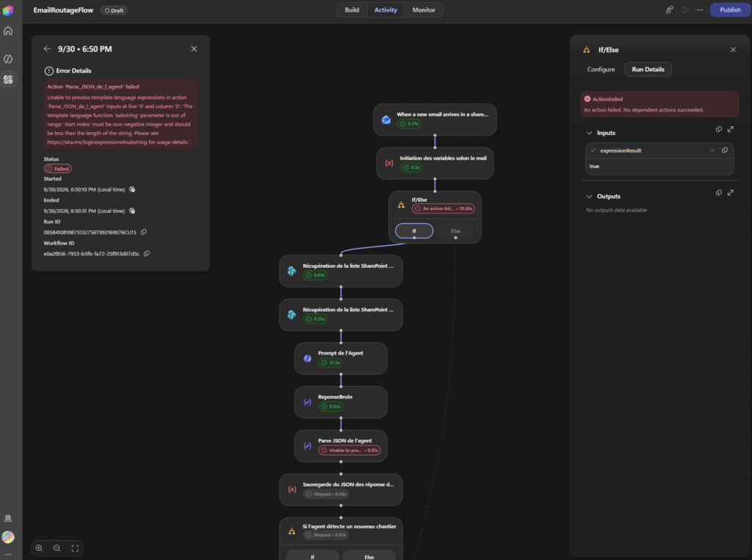
Task: Click the Publish button
Action: (730, 10)
